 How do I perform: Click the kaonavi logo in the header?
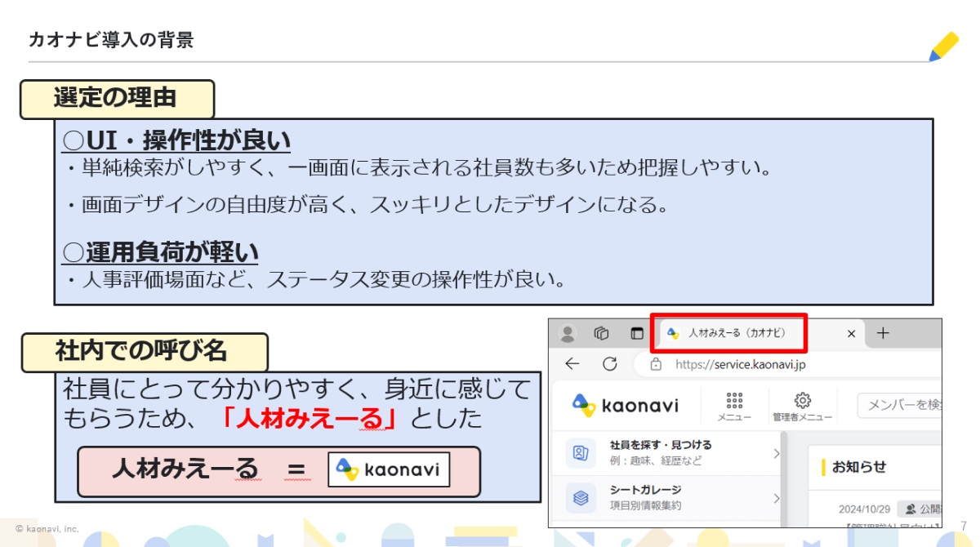(625, 404)
